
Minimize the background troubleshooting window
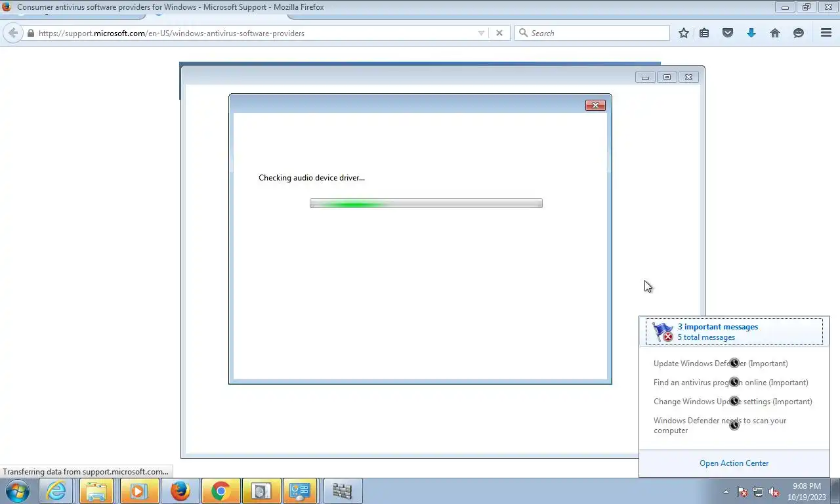coord(645,77)
